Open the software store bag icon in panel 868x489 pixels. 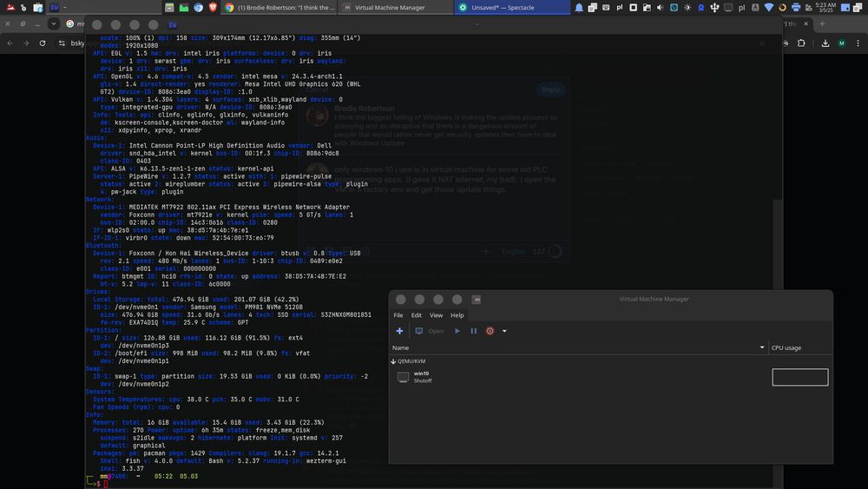pos(37,8)
